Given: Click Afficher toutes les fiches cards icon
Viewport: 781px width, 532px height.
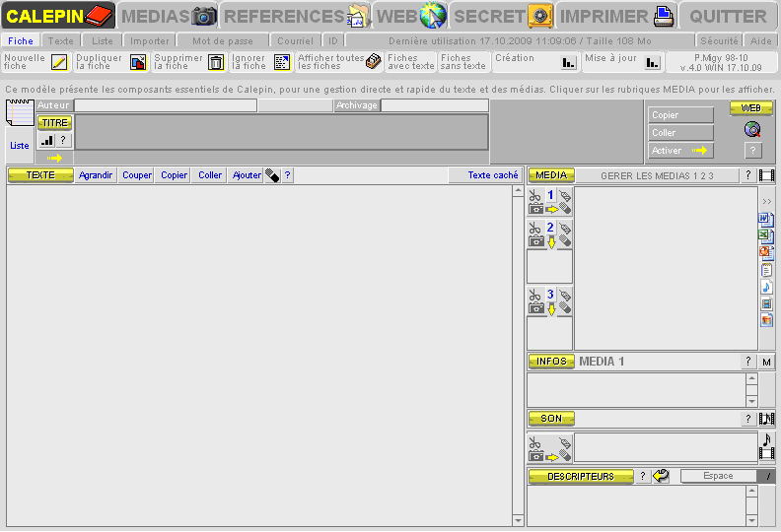Looking at the screenshot, I should [373, 61].
